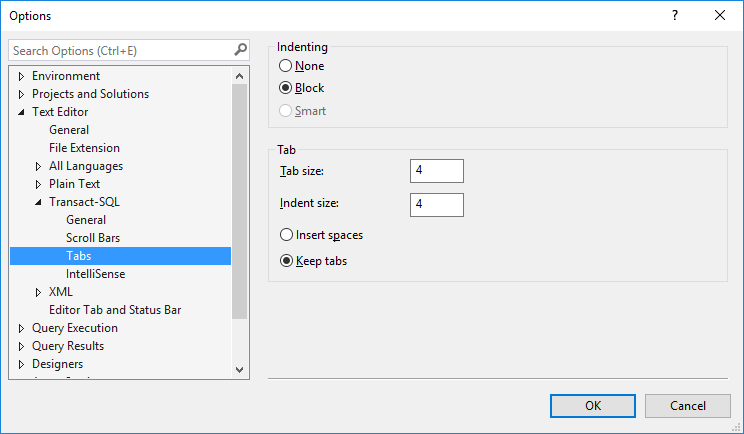
Task: Open File Extension page
Action: click(x=84, y=148)
